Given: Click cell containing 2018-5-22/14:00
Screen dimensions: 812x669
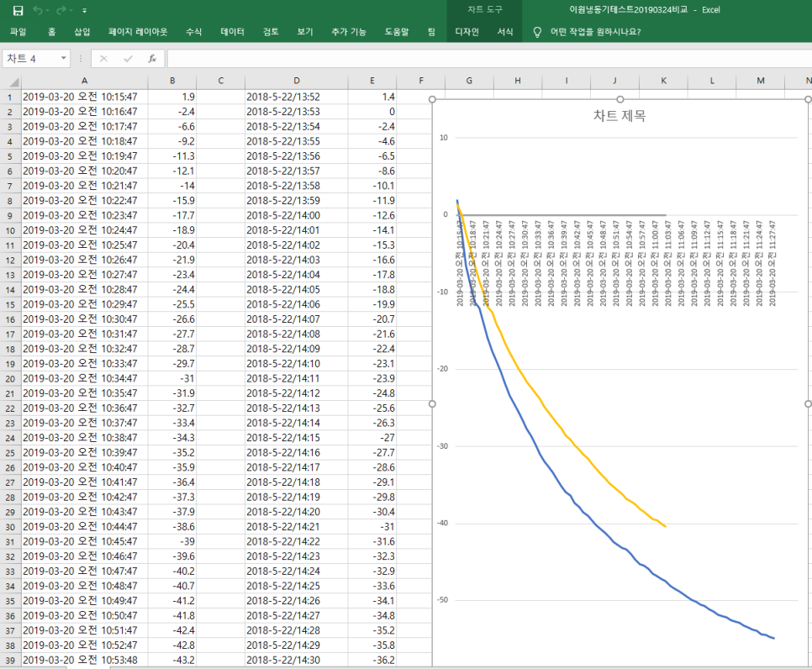Looking at the screenshot, I should pyautogui.click(x=296, y=215).
